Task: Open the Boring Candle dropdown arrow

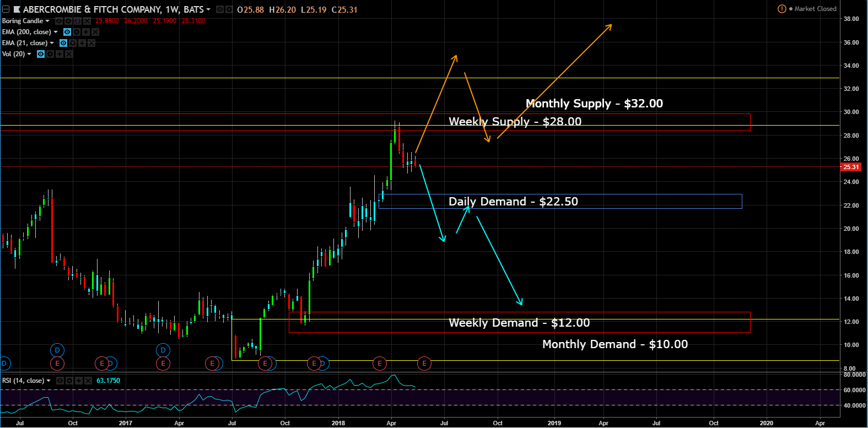Action: 47,21
